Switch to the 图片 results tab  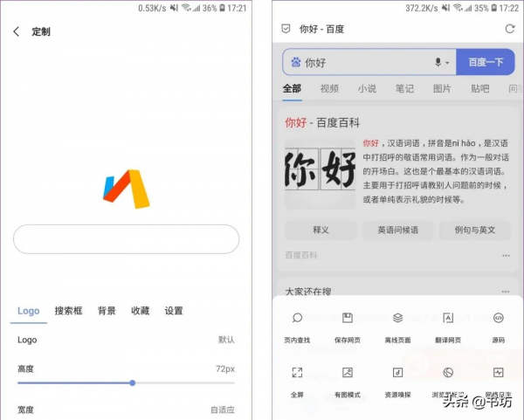click(x=442, y=88)
